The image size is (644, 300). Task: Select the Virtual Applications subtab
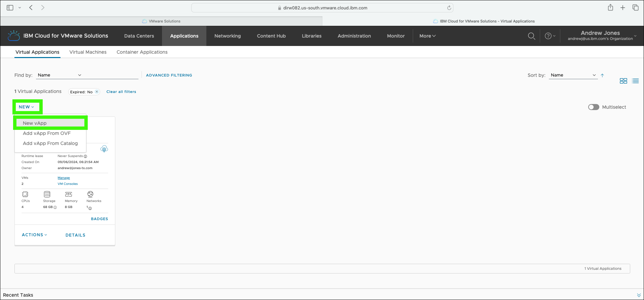(x=37, y=52)
